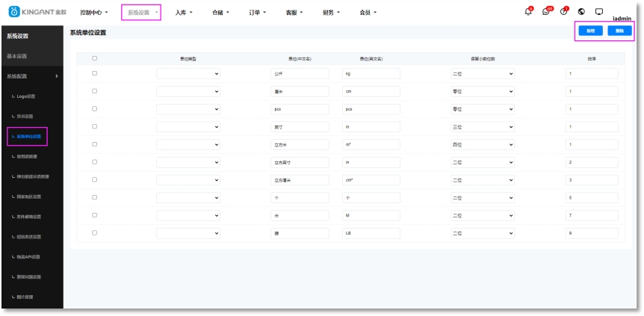The image size is (644, 316).
Task: Tick the select-all checkbox in table header
Action: pyautogui.click(x=94, y=58)
